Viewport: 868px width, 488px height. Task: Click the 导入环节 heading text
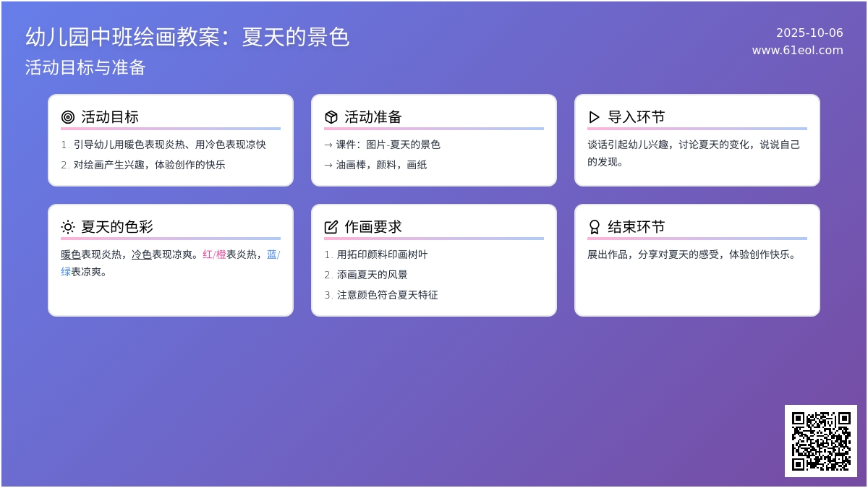click(637, 117)
